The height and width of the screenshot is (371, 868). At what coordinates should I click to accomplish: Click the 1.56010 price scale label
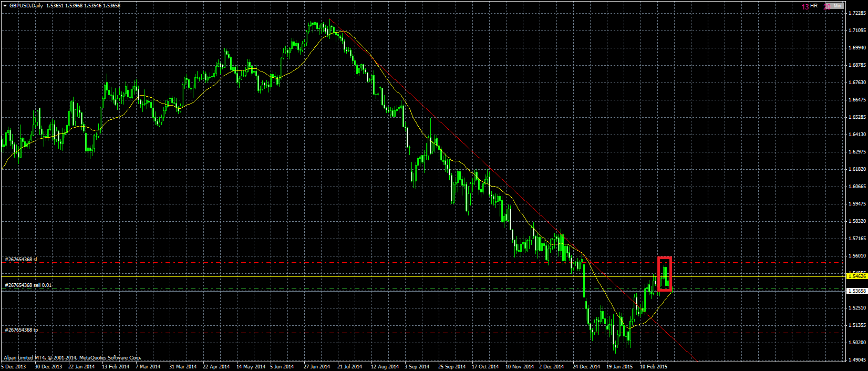point(857,256)
